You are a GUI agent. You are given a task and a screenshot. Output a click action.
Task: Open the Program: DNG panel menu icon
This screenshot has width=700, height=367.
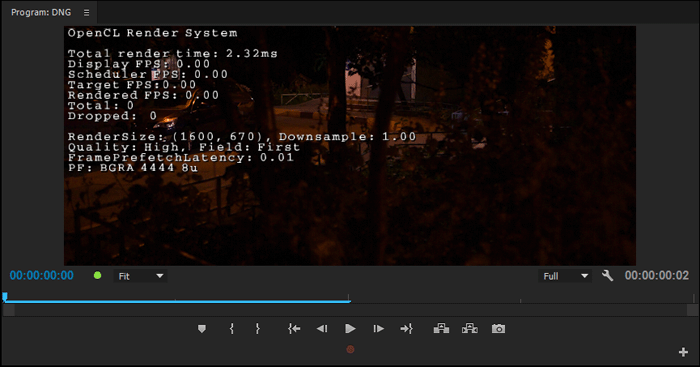pos(87,13)
